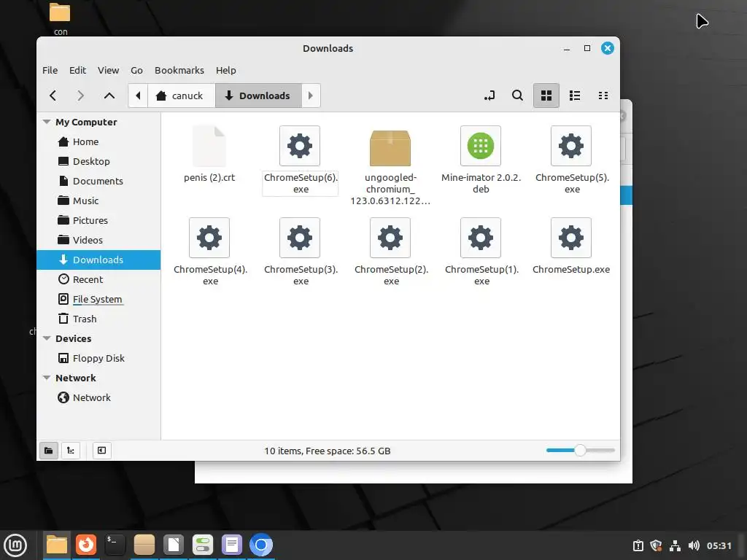Select Pictures in the sidebar

[x=98, y=220]
